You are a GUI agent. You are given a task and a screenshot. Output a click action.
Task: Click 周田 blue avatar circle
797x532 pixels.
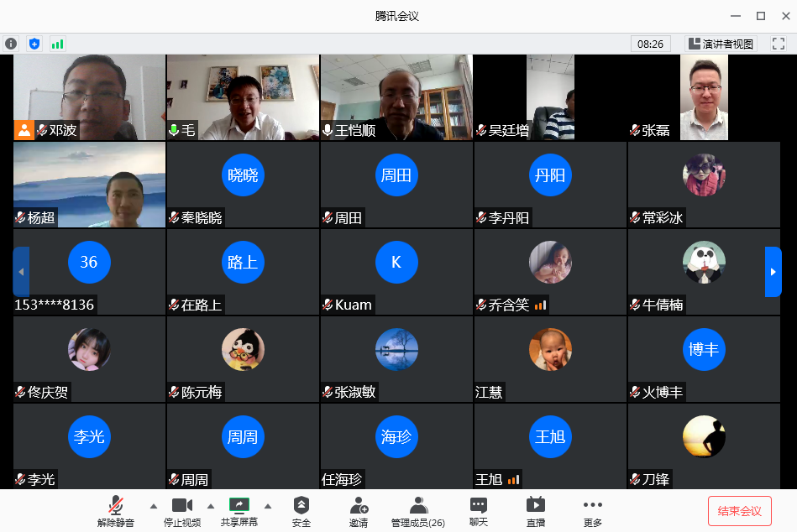(396, 175)
